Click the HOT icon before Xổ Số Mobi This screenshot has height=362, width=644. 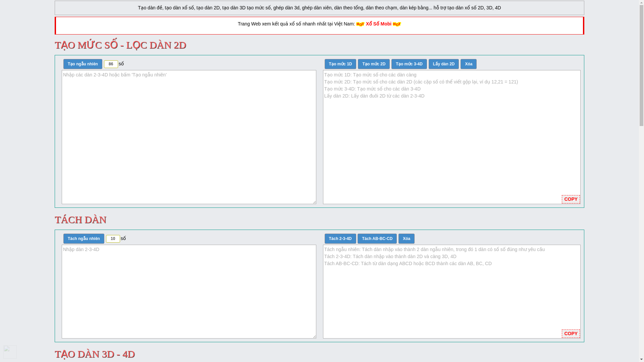(360, 24)
